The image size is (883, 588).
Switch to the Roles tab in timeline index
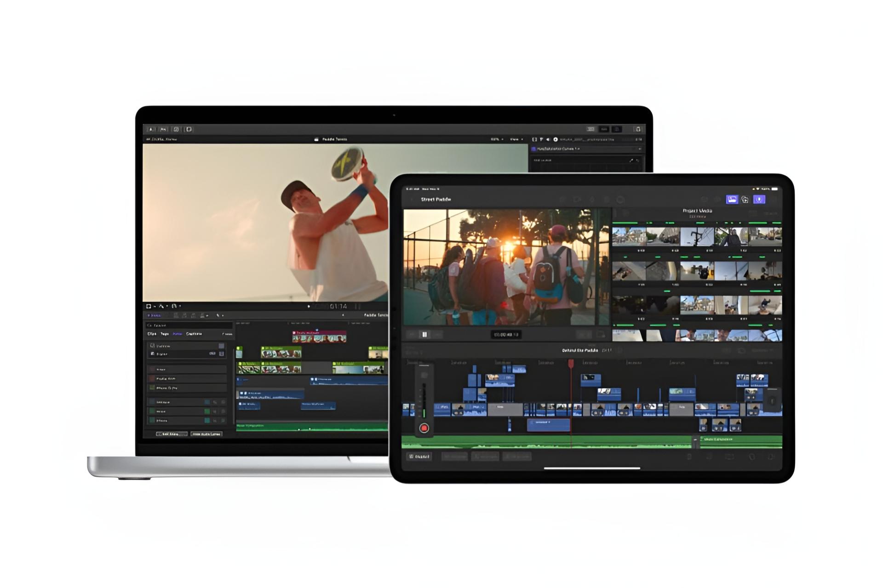coord(177,334)
